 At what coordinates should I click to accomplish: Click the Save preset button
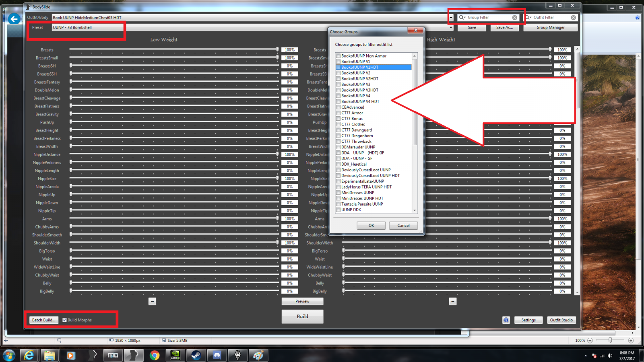[x=472, y=28]
